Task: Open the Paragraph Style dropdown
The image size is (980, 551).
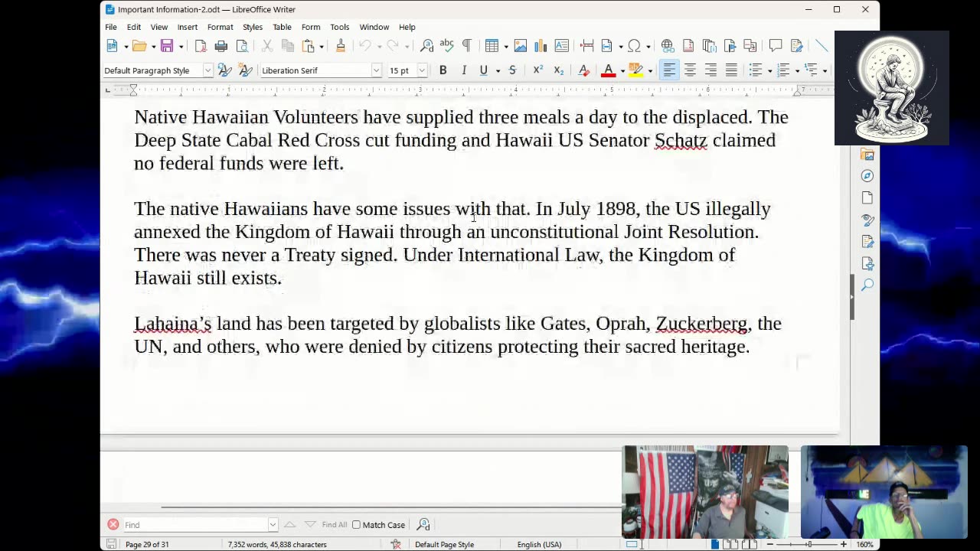Action: 207,70
